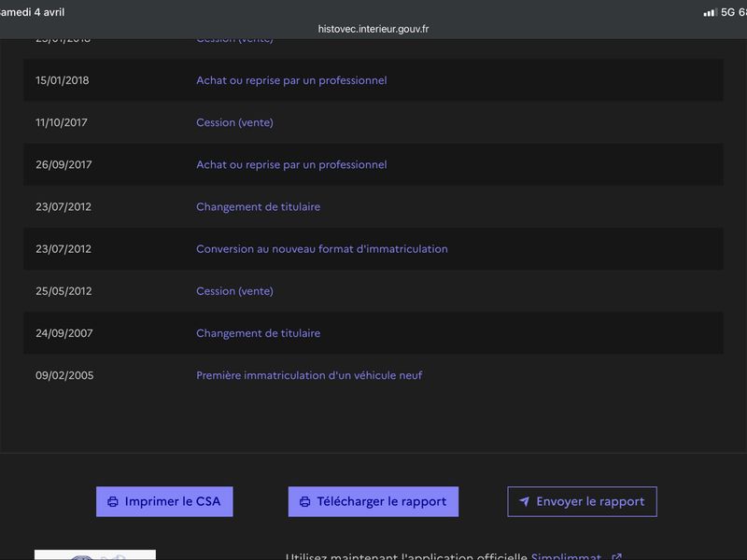Open 'Première immatriculation d'un véhicule neuf'
The height and width of the screenshot is (560, 747).
click(x=309, y=375)
